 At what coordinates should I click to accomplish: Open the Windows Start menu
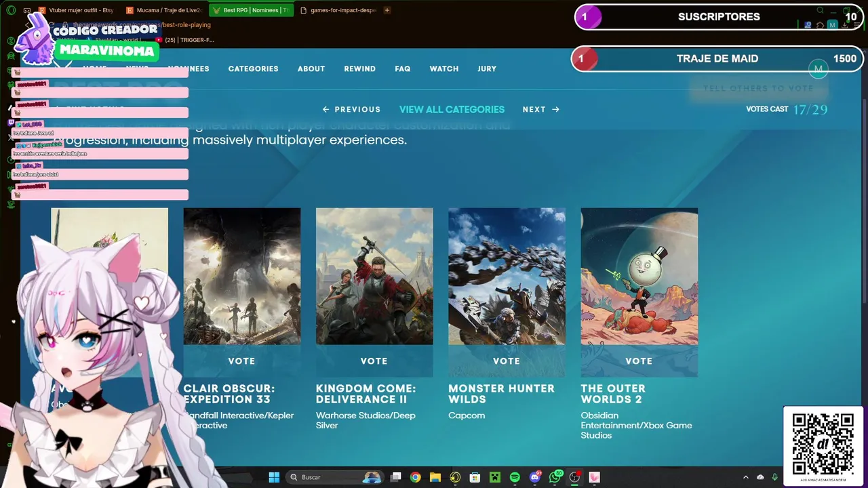coord(274,477)
